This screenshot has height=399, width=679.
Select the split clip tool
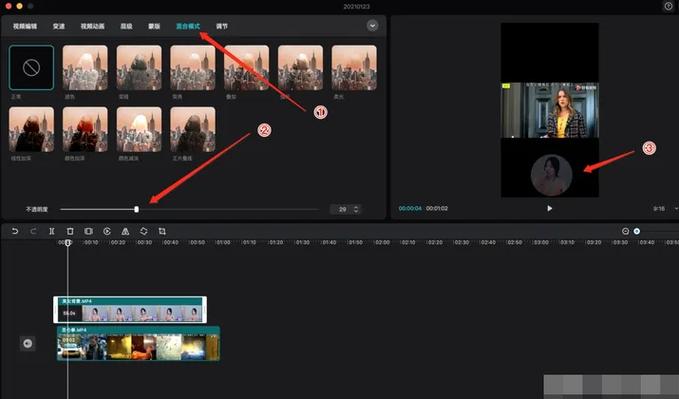(x=52, y=231)
